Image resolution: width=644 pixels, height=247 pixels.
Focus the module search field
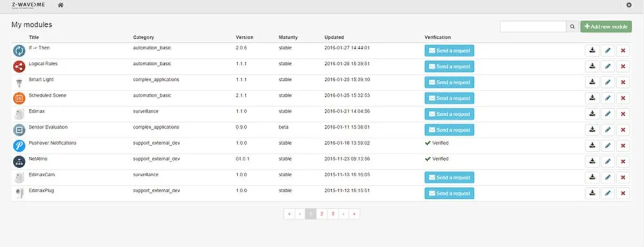pyautogui.click(x=533, y=27)
